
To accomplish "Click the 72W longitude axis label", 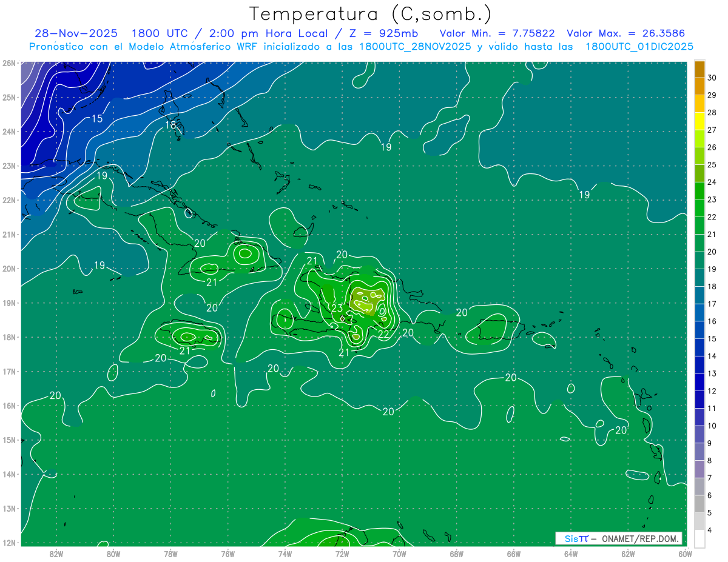I will 342,554.
